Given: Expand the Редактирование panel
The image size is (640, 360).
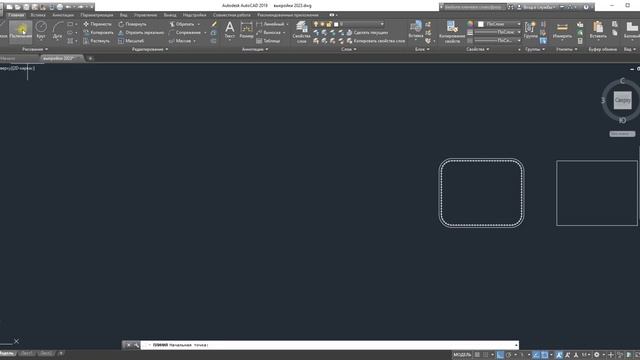Looking at the screenshot, I should [x=150, y=49].
